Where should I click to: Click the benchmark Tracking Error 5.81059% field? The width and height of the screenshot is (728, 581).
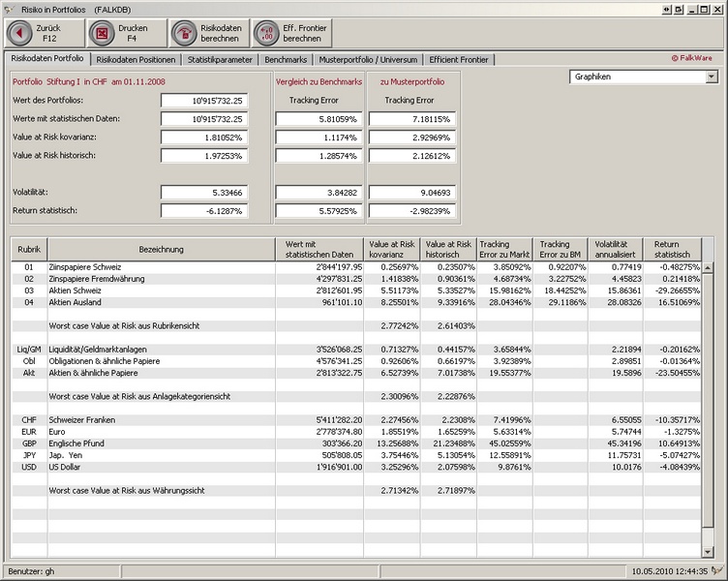point(318,119)
